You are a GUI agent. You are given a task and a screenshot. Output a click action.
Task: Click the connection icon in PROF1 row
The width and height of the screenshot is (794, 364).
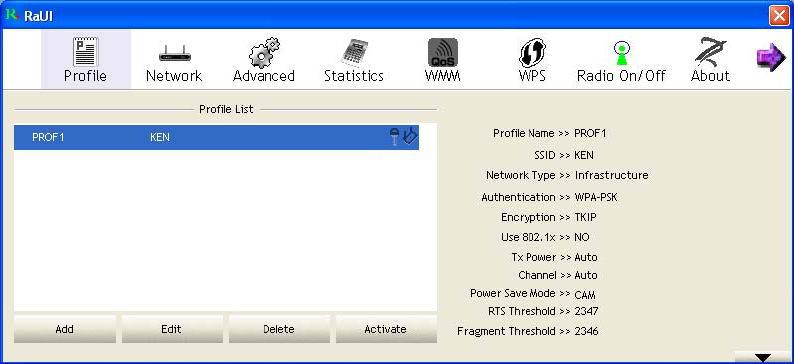click(x=410, y=136)
